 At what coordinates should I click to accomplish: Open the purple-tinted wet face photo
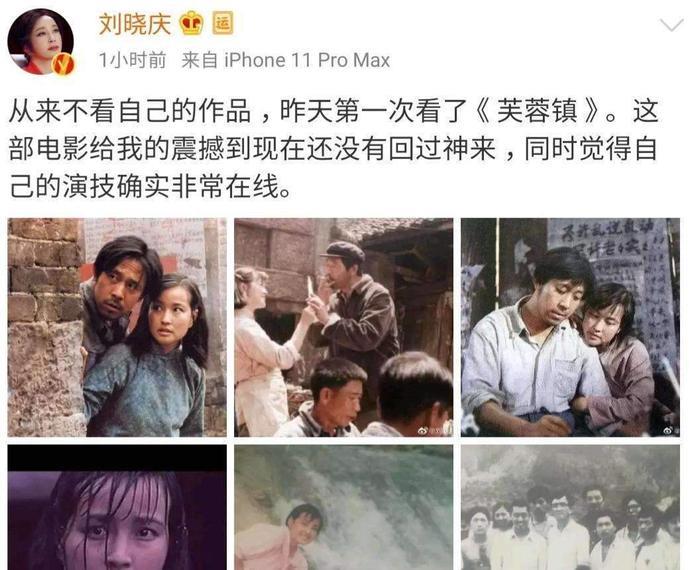117,507
